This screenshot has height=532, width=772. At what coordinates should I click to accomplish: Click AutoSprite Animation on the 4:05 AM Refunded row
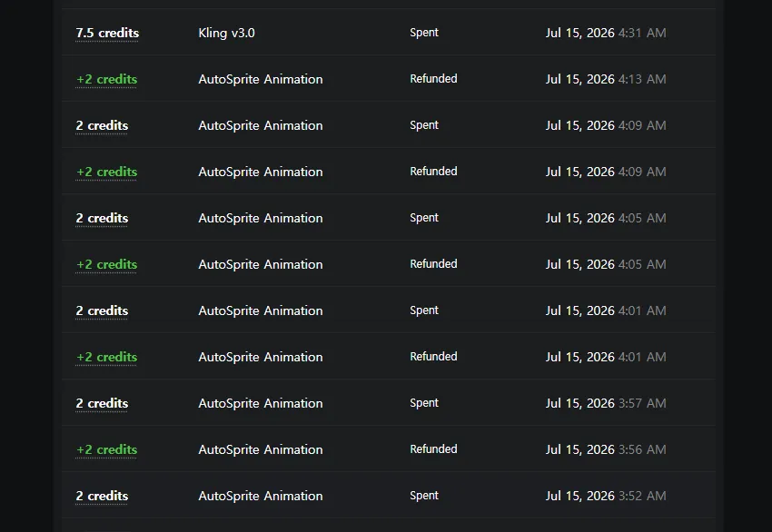pos(261,264)
